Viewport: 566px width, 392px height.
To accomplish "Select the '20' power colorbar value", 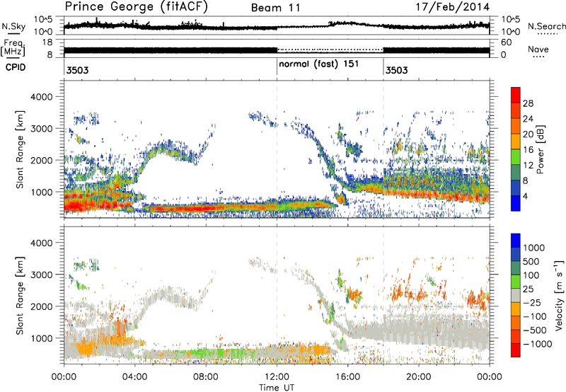I will tap(528, 134).
